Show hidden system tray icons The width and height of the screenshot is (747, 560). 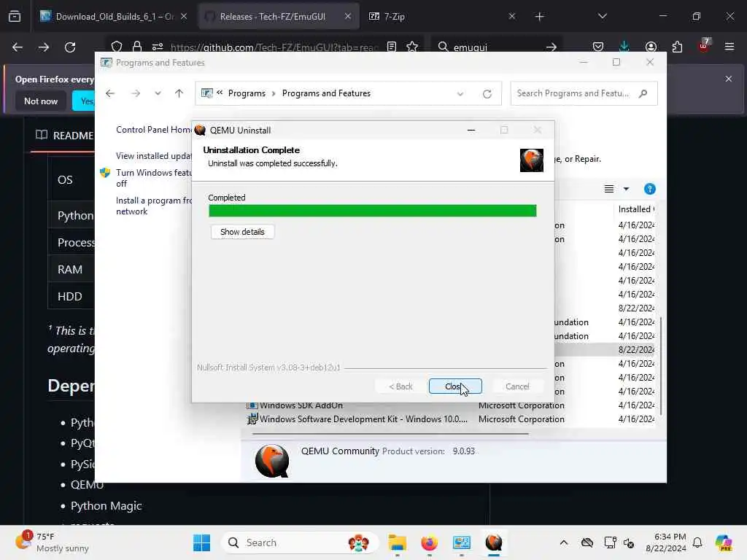(564, 542)
